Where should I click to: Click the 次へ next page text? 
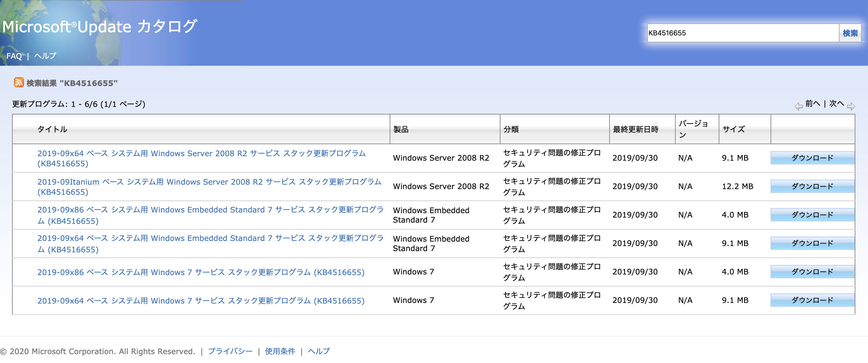coord(836,103)
